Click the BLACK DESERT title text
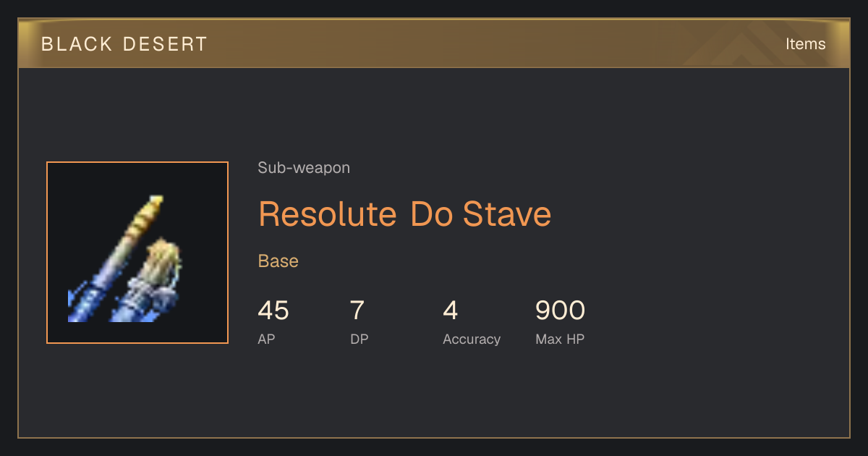Screen dimensions: 868x456 tap(124, 44)
